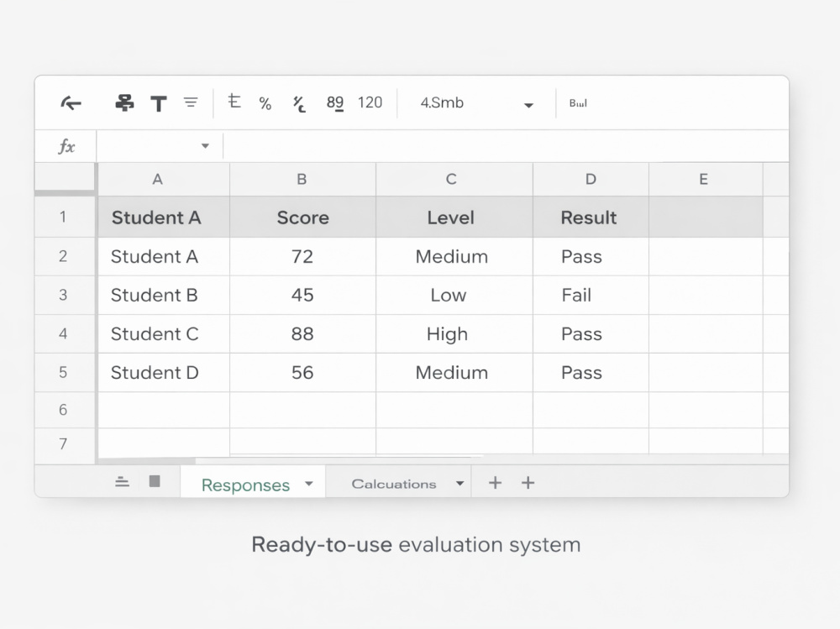The height and width of the screenshot is (629, 840).
Task: Click the small Bul toolbar label
Action: (578, 103)
